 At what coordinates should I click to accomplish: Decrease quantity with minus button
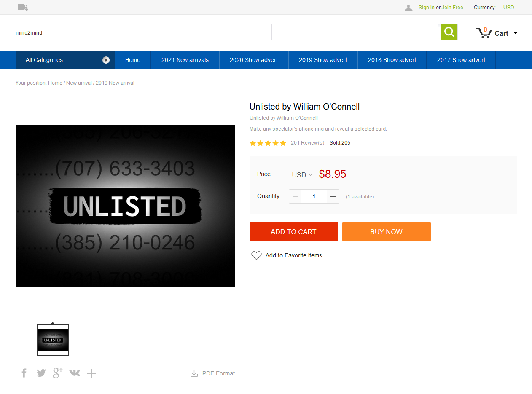pos(295,196)
